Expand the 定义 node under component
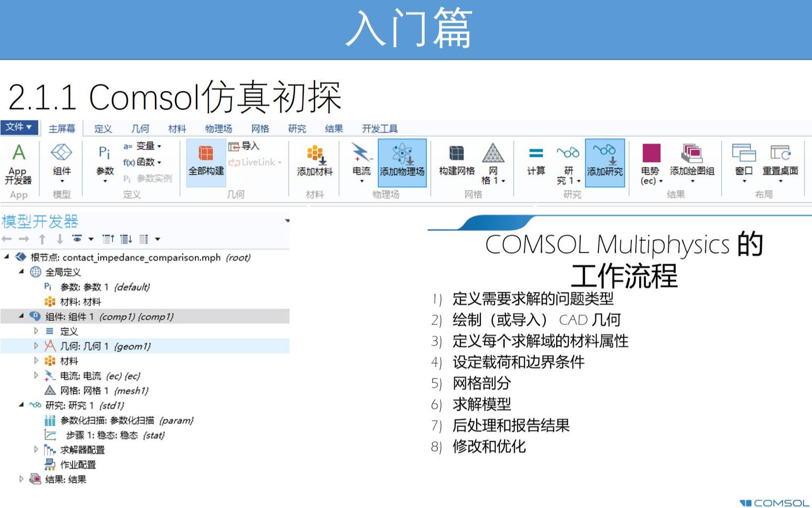Image resolution: width=812 pixels, height=508 pixels. (36, 331)
